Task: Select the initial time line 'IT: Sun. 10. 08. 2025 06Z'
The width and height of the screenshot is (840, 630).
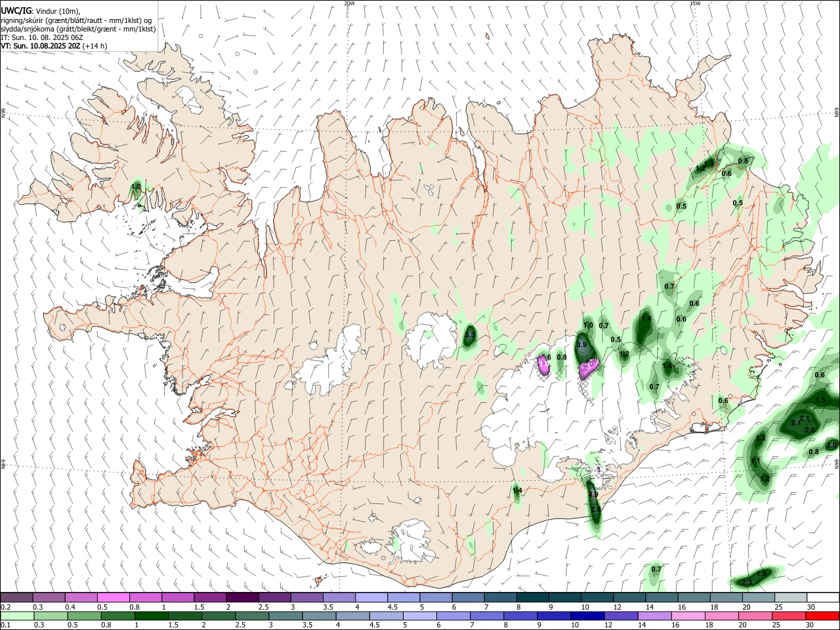Action: pyautogui.click(x=41, y=37)
